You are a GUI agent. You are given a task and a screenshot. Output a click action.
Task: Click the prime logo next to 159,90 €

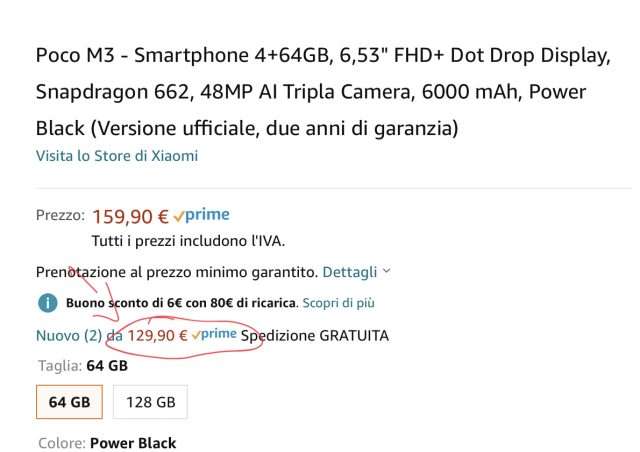(x=202, y=215)
